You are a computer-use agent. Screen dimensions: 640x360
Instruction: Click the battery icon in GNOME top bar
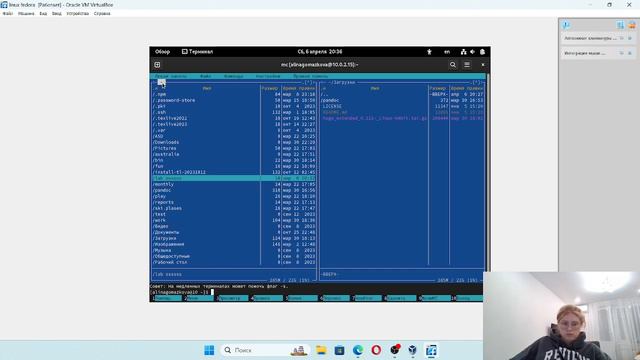pyautogui.click(x=482, y=52)
